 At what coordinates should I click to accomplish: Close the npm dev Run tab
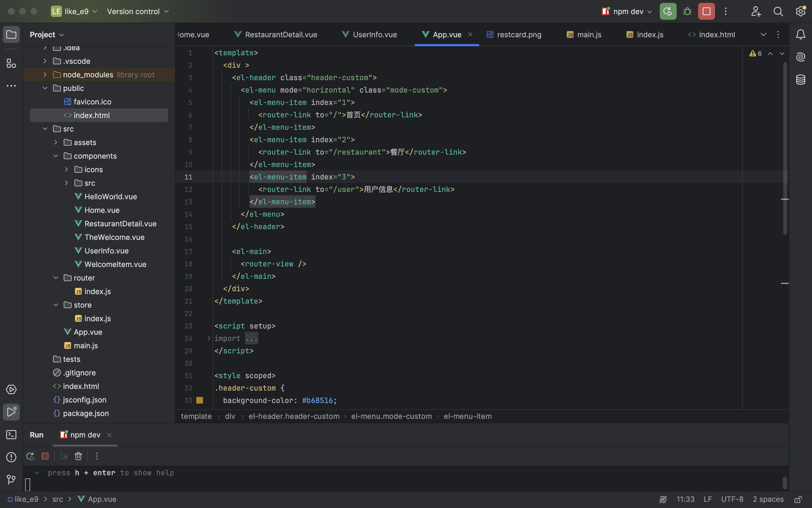coord(109,435)
